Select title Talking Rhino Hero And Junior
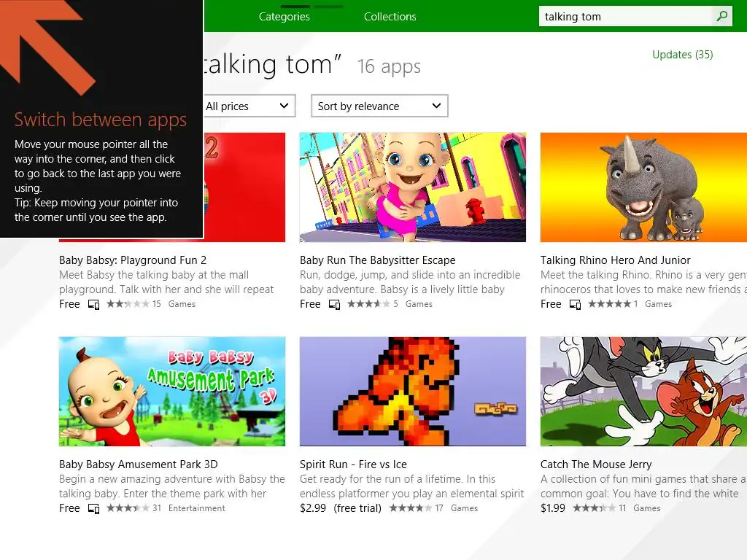 tap(615, 260)
